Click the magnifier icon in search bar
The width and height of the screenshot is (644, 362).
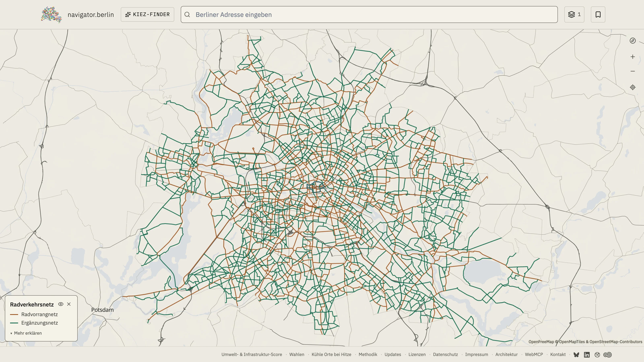pyautogui.click(x=187, y=14)
